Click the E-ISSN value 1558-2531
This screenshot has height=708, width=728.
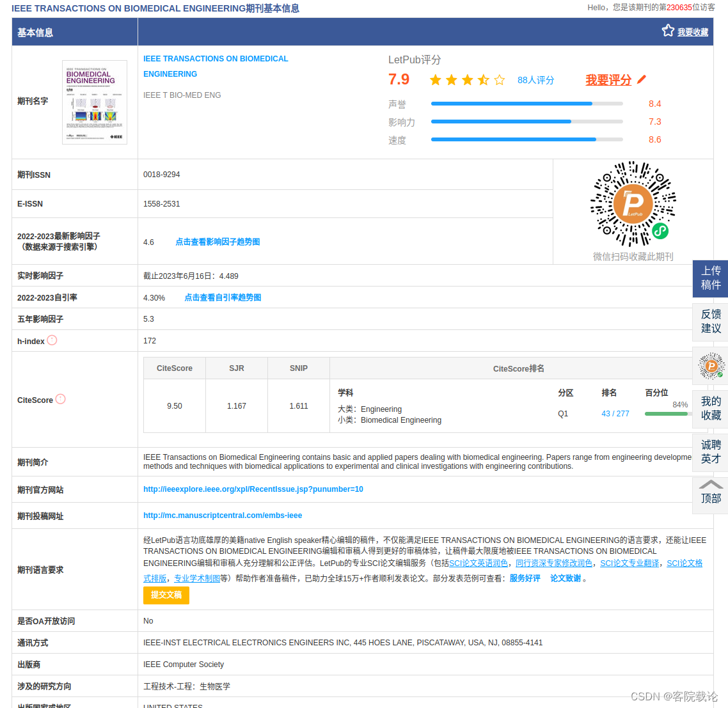coord(162,204)
